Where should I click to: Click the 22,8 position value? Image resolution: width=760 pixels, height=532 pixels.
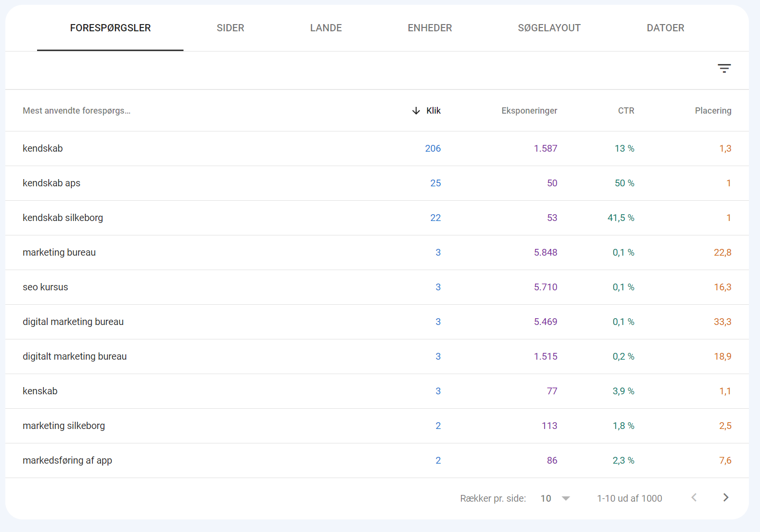coord(722,253)
